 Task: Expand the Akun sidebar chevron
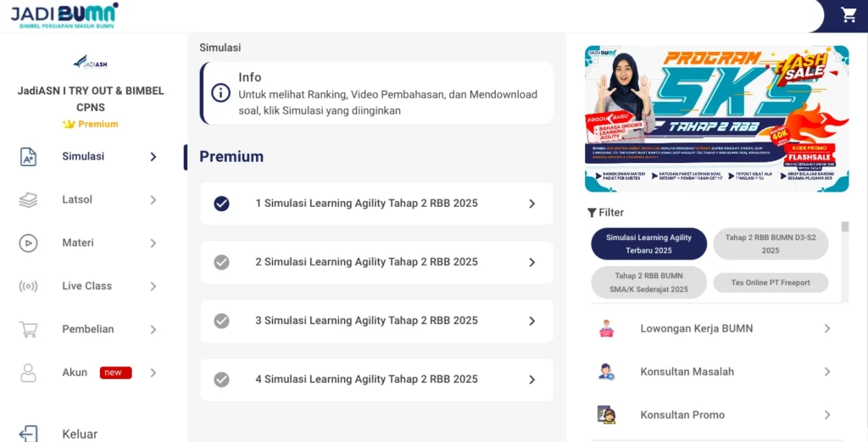coord(153,372)
